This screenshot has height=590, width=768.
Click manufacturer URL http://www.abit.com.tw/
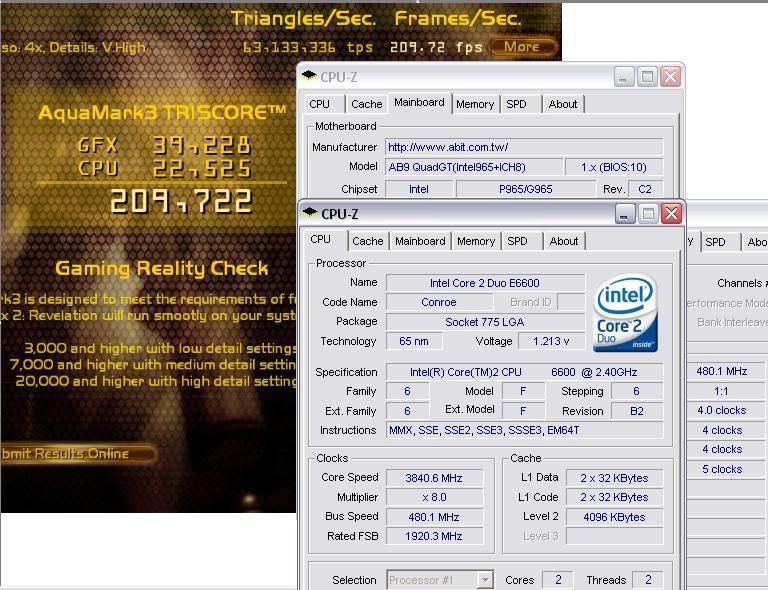pos(524,147)
